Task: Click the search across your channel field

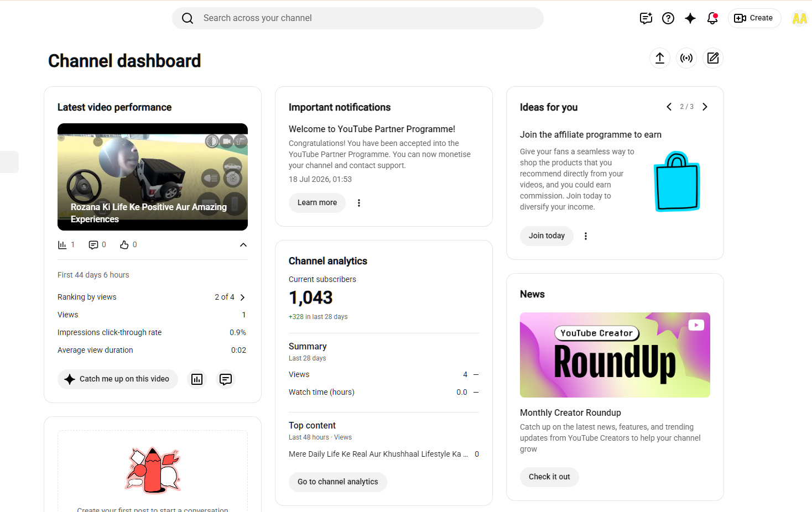Action: pos(358,18)
